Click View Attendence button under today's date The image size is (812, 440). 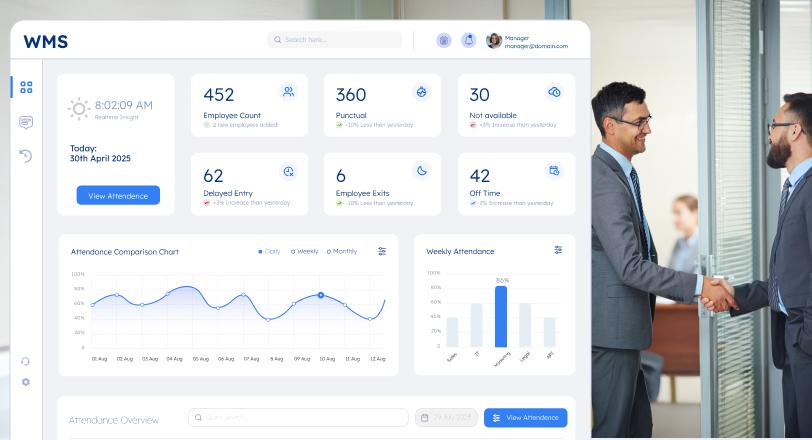tap(118, 196)
